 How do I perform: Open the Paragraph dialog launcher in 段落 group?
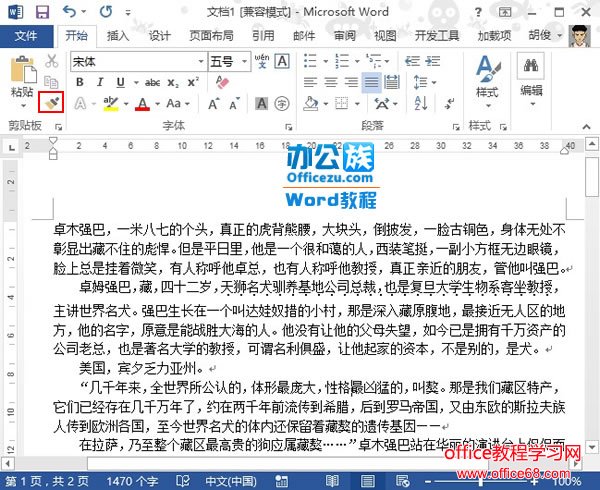tap(456, 127)
